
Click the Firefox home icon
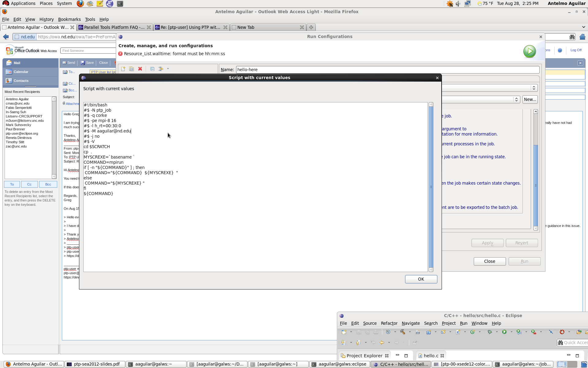582,37
